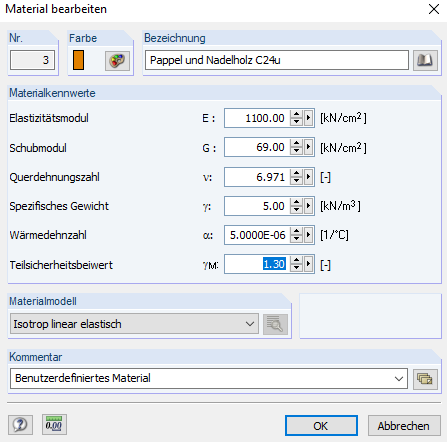Confirm with the OK button
Screen dimensions: 447x442
tap(321, 426)
